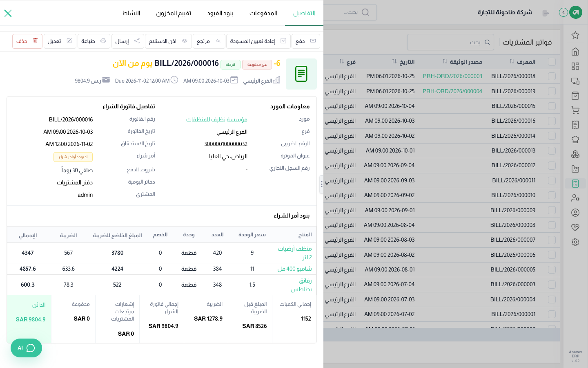Click the إرسال share button

(x=127, y=41)
